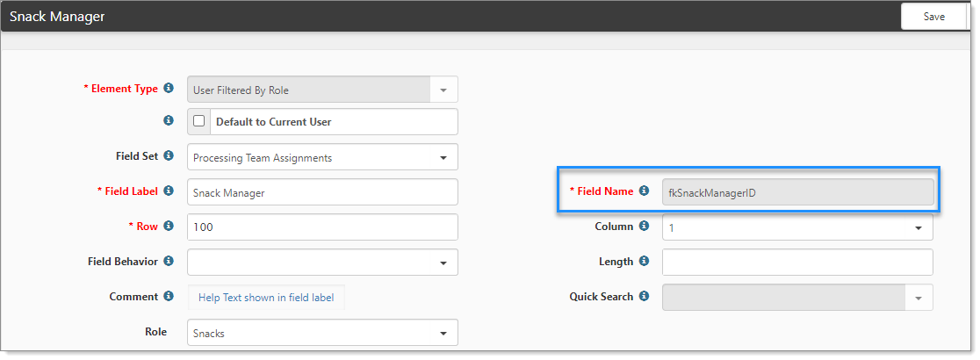
Task: Click the Help Text shown in field label link
Action: point(266,298)
